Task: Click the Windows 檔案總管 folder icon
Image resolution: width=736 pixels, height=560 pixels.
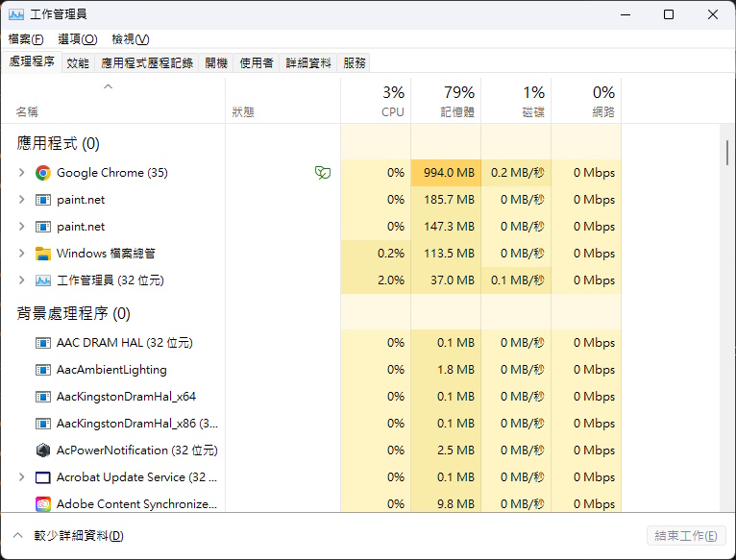Action: [x=43, y=254]
